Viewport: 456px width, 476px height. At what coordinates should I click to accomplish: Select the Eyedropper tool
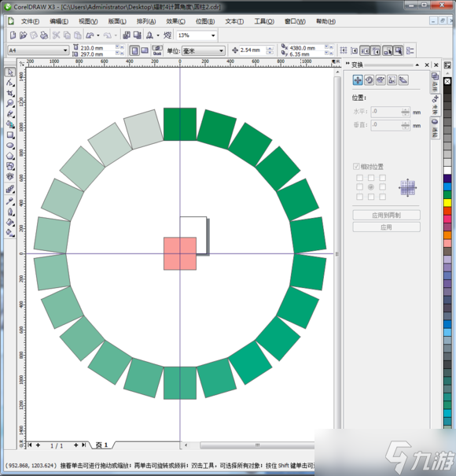click(x=10, y=201)
